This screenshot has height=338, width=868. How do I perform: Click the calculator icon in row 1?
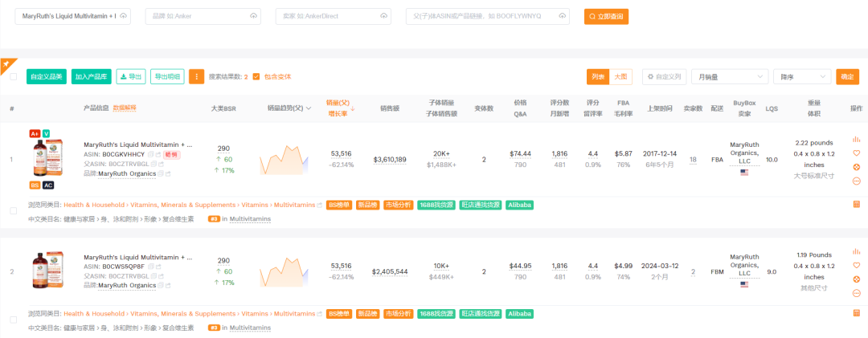[856, 204]
